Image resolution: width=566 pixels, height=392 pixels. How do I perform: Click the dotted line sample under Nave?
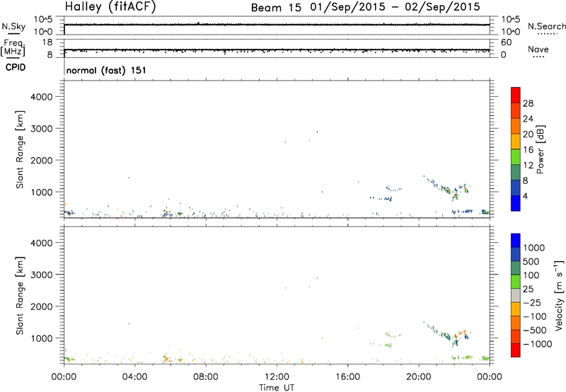539,57
